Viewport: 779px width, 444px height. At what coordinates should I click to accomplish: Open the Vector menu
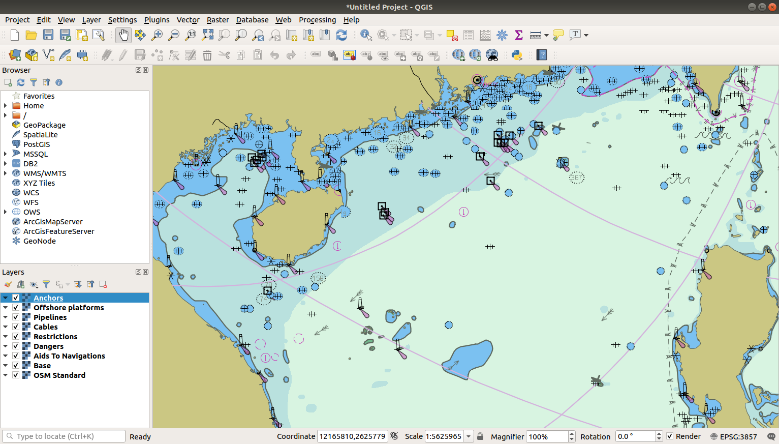point(187,19)
